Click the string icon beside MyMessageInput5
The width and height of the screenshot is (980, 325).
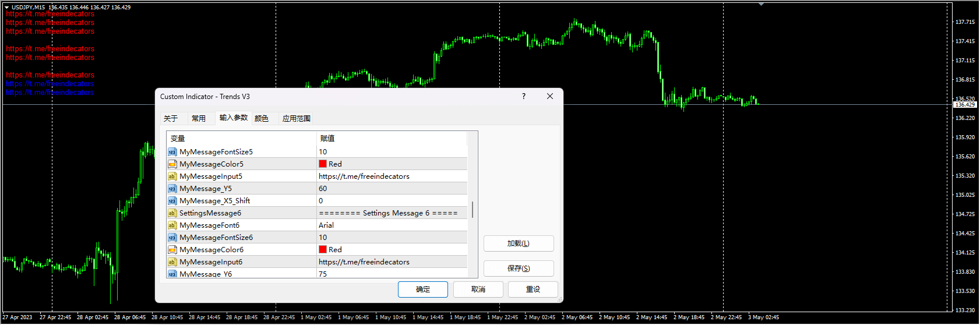[172, 176]
